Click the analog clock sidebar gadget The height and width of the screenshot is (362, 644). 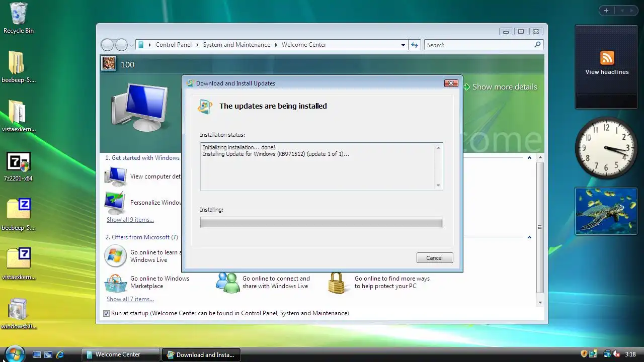(x=606, y=148)
